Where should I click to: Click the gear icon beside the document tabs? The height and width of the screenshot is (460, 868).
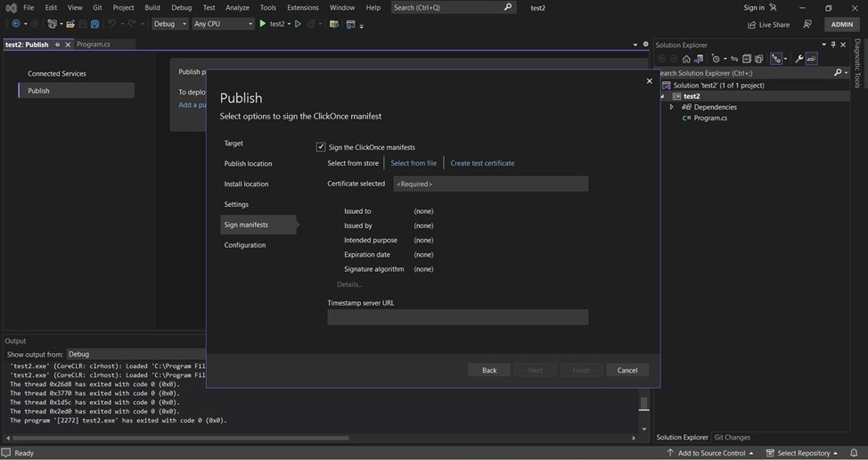click(645, 45)
